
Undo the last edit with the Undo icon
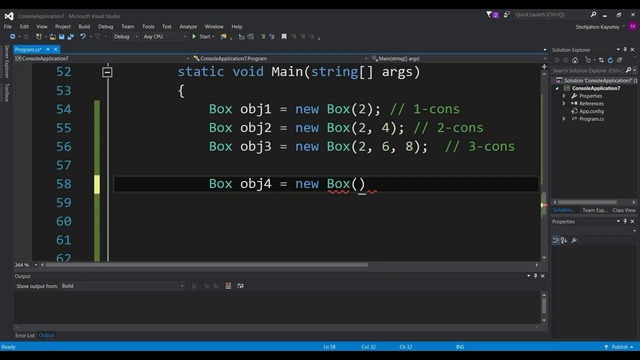tap(83, 37)
